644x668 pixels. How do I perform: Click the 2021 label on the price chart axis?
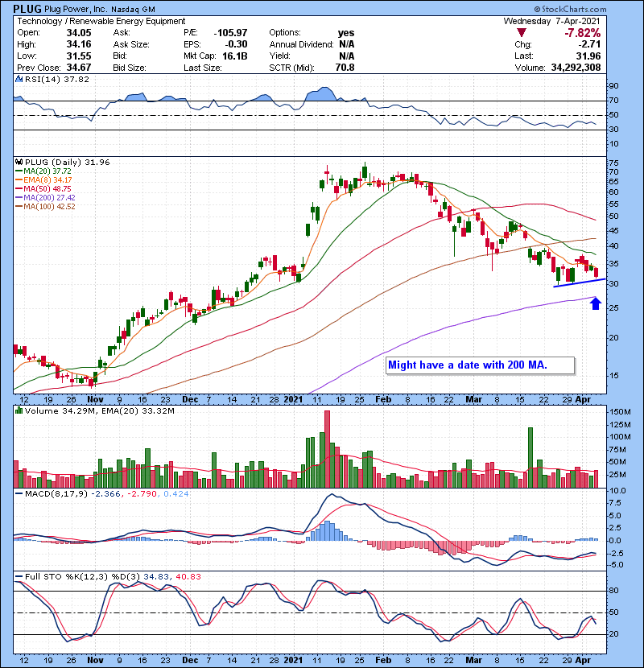(293, 400)
